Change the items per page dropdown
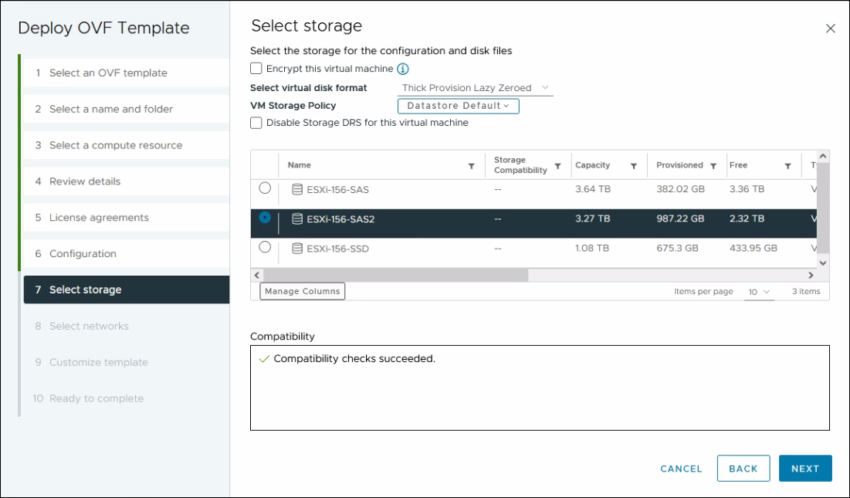Image resolution: width=850 pixels, height=498 pixels. (759, 292)
